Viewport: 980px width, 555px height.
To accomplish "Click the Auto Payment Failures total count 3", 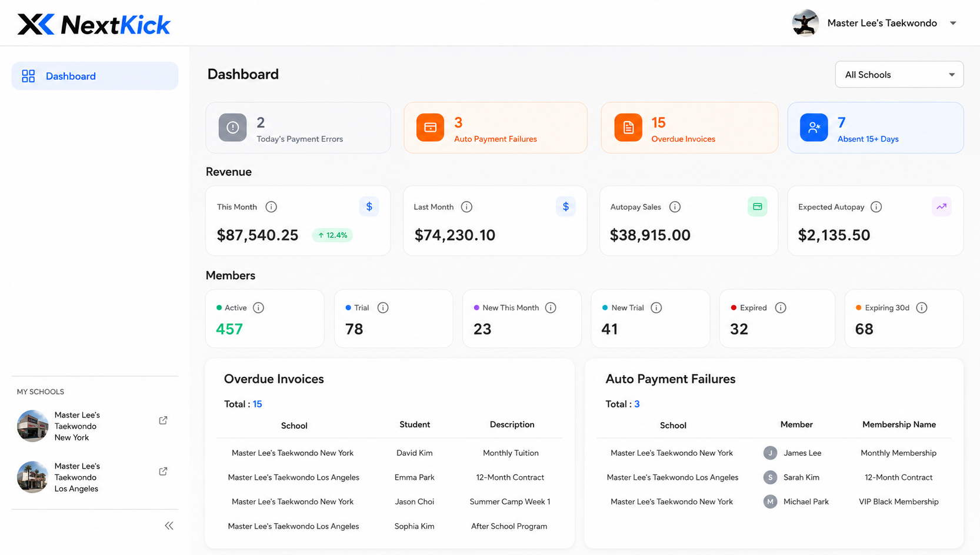I will click(637, 404).
